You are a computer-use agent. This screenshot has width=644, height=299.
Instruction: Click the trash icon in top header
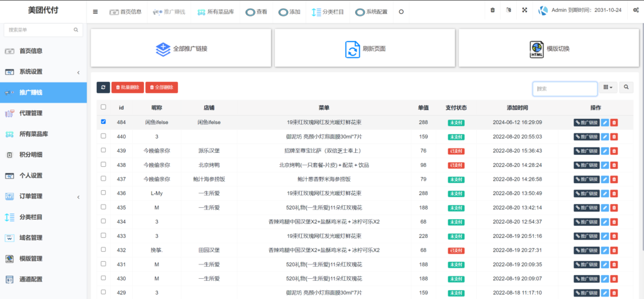point(492,11)
